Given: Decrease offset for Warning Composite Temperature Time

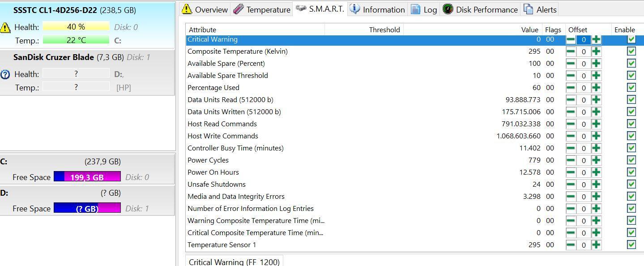Looking at the screenshot, I should [x=571, y=221].
